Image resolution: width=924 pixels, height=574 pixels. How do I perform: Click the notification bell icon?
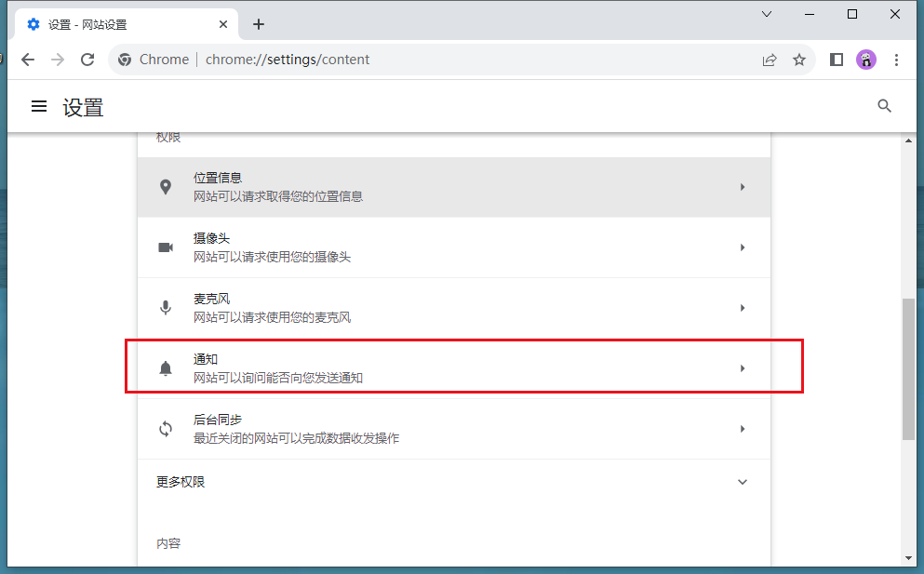click(x=166, y=368)
